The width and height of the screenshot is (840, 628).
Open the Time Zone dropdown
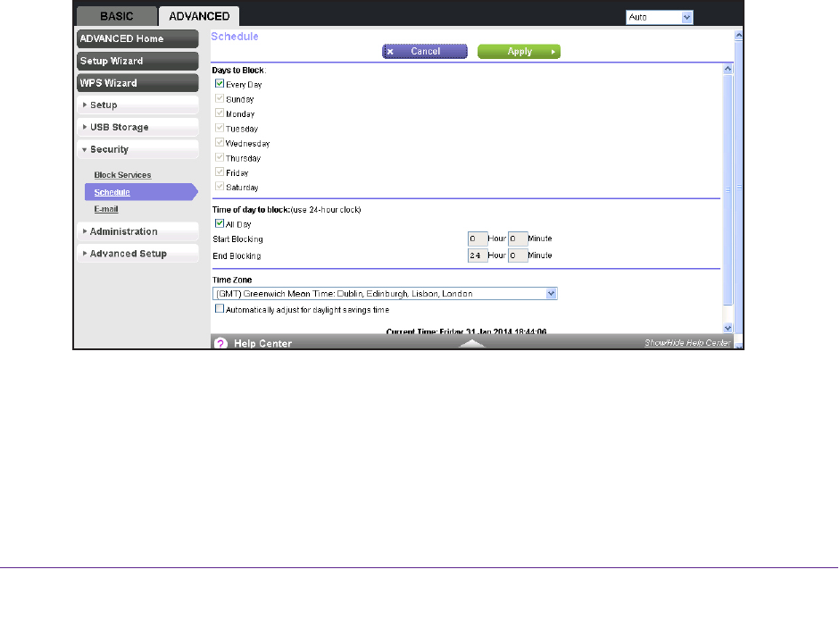point(552,293)
